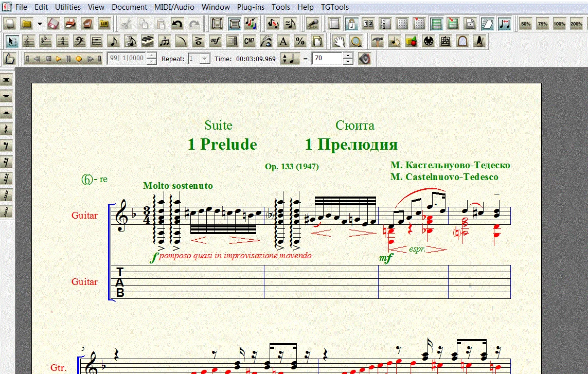Select the Tempo tool metronome icon
588x374 pixels.
pyautogui.click(x=479, y=41)
